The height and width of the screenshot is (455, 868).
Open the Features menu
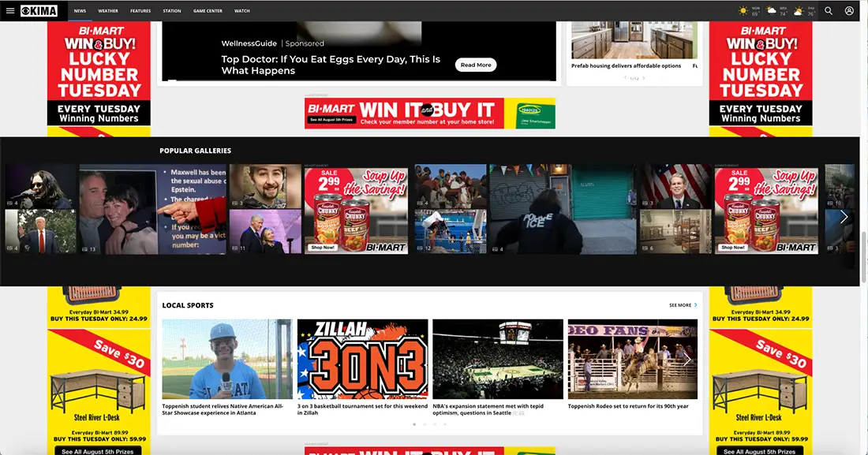click(x=140, y=10)
